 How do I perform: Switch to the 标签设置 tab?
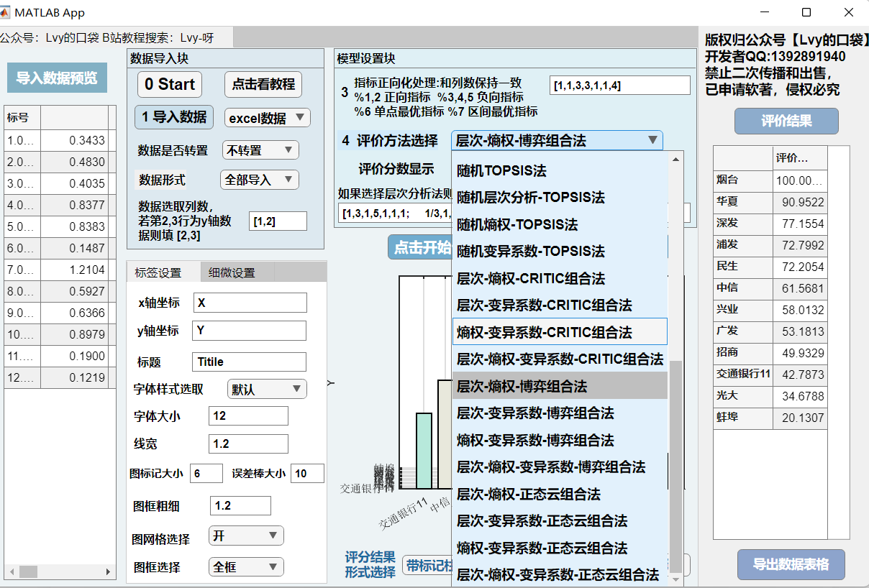pyautogui.click(x=158, y=273)
